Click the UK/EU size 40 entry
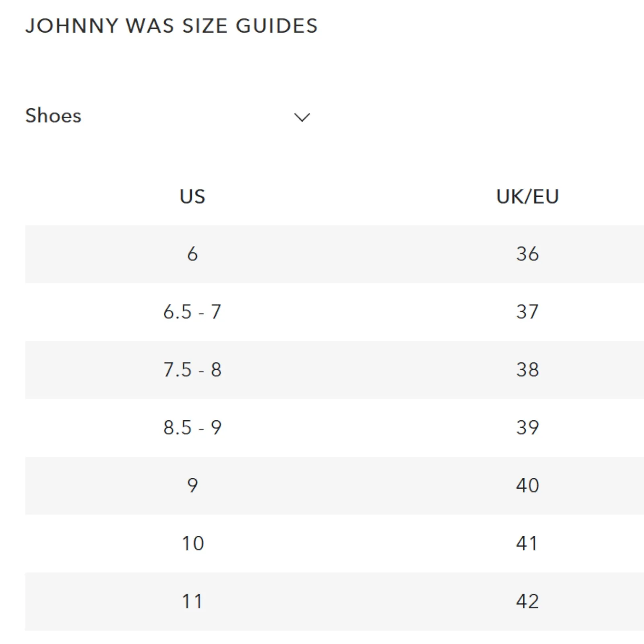 tap(528, 486)
